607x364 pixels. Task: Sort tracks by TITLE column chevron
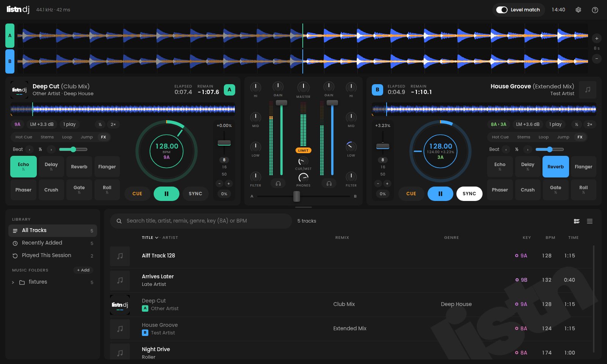tap(157, 238)
